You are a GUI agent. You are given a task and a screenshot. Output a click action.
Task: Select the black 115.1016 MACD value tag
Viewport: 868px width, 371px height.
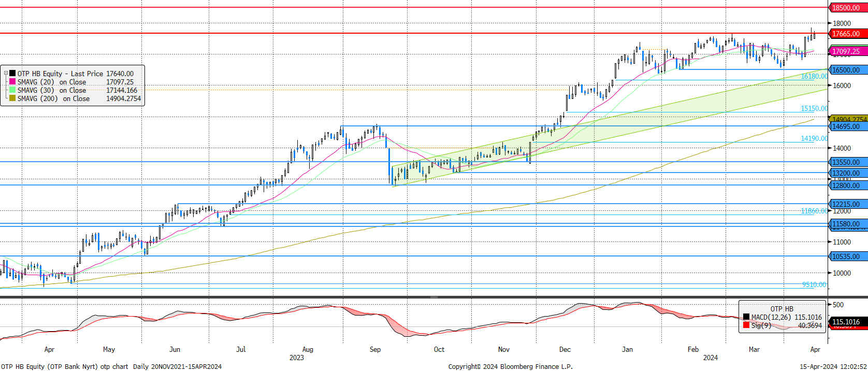[848, 322]
